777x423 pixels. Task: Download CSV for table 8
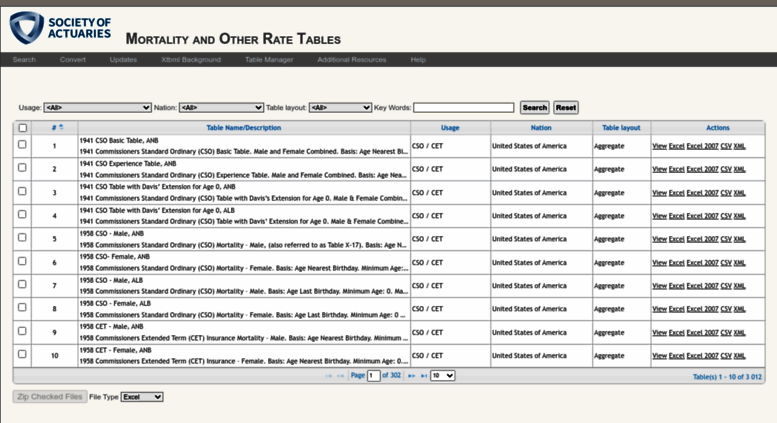pos(726,309)
